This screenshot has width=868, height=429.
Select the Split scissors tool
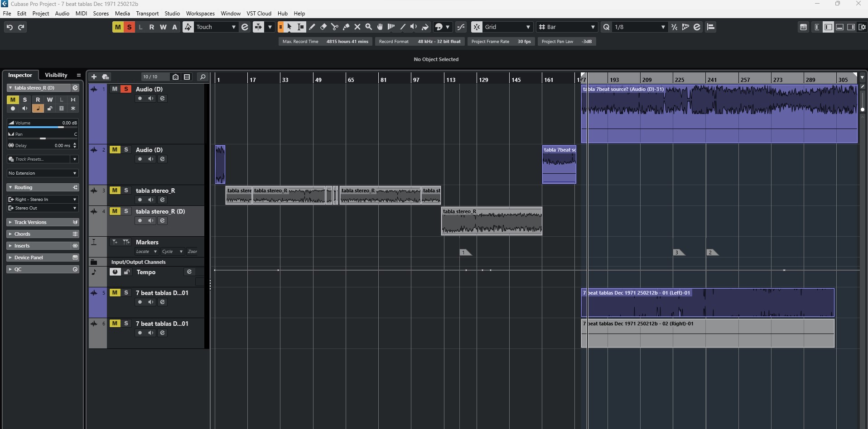pyautogui.click(x=335, y=27)
